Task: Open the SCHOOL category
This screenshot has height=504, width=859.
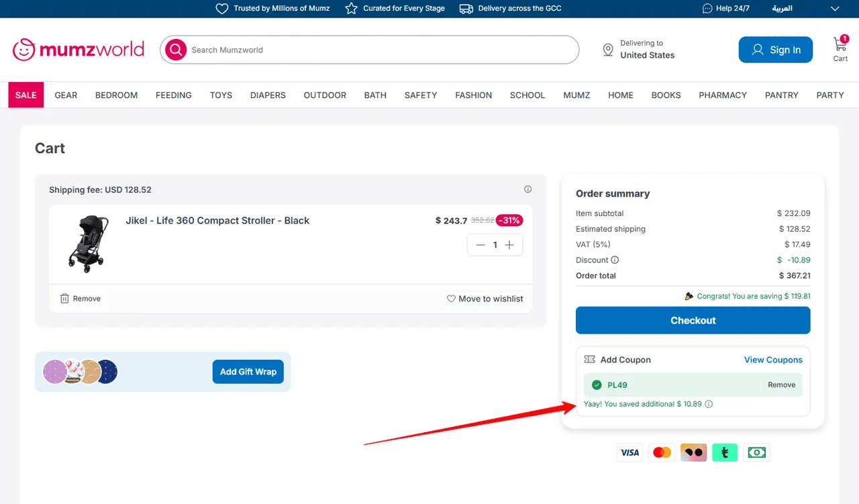Action: tap(527, 95)
